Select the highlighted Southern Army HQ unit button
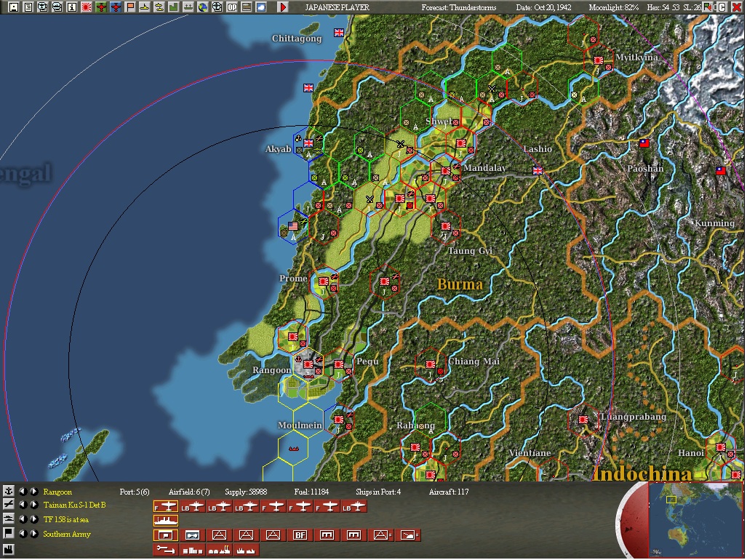 (x=166, y=535)
